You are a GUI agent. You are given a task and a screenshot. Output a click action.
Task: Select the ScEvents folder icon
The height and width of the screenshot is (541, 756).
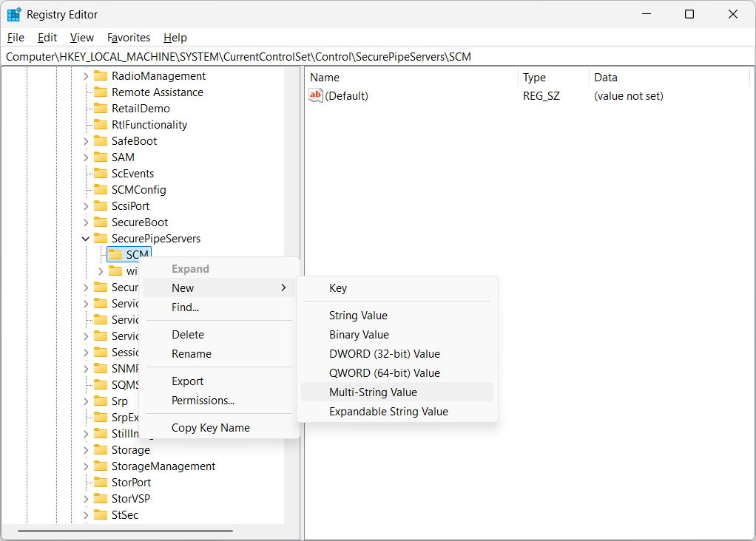tap(101, 174)
